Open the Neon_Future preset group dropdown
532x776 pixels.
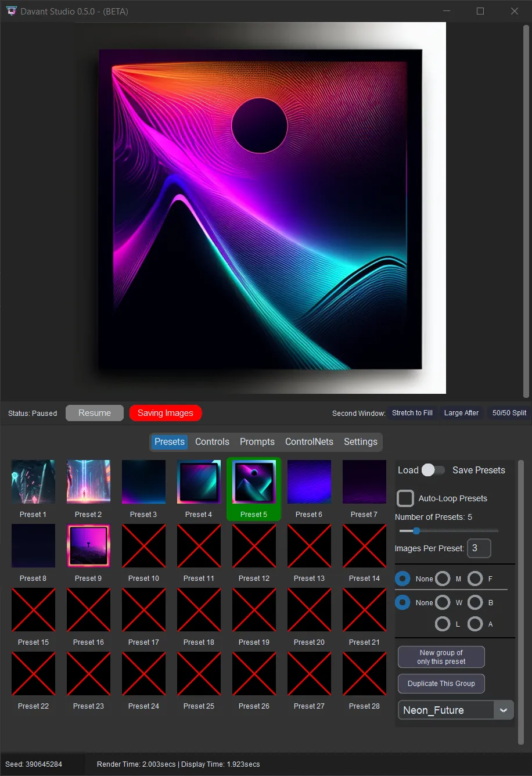click(505, 710)
